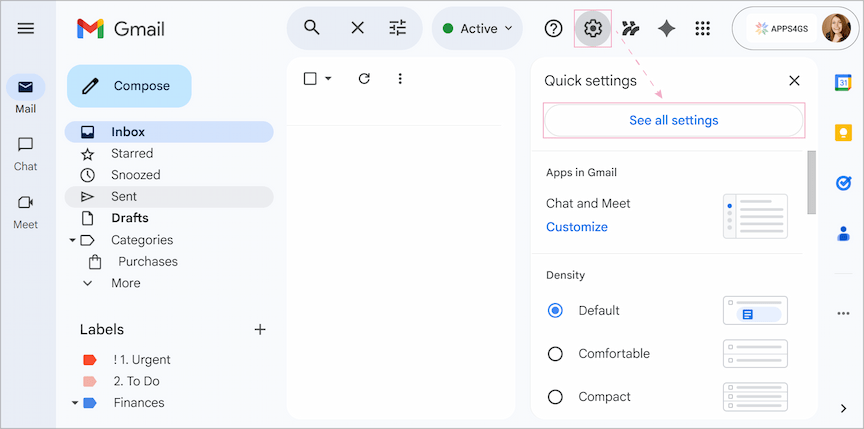Open the main menu hamburger icon
This screenshot has width=864, height=429.
pos(26,28)
